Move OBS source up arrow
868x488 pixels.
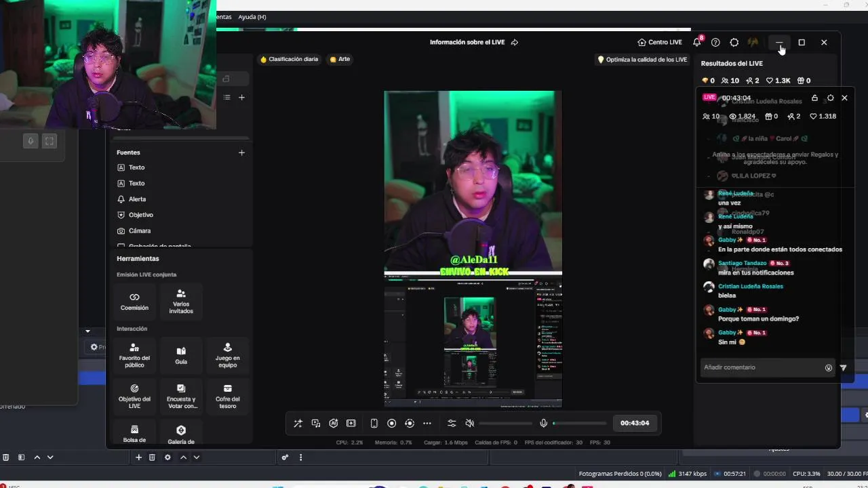coord(183,457)
